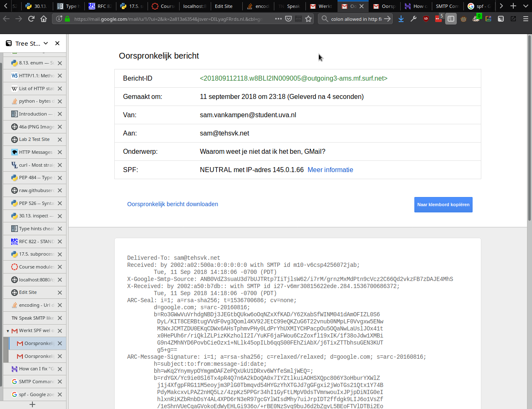Image resolution: width=532 pixels, height=409 pixels.
Task: Toggle the sidebar panel button in toolbar
Action: tap(451, 19)
